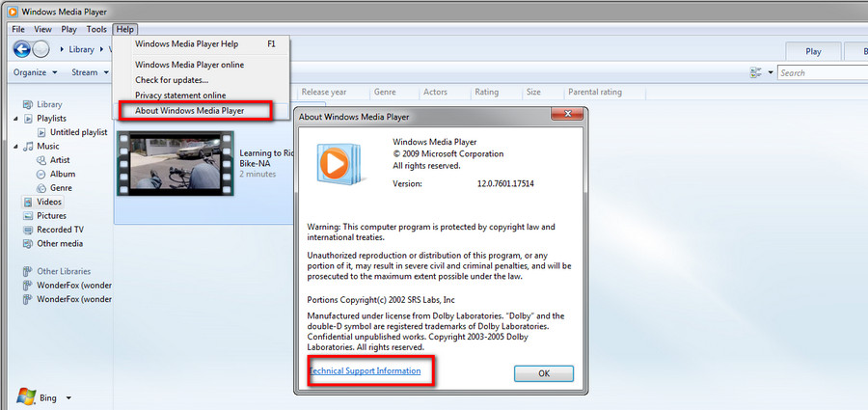Click the Music note icon in the sidebar
Image resolution: width=868 pixels, height=410 pixels.
pos(28,147)
